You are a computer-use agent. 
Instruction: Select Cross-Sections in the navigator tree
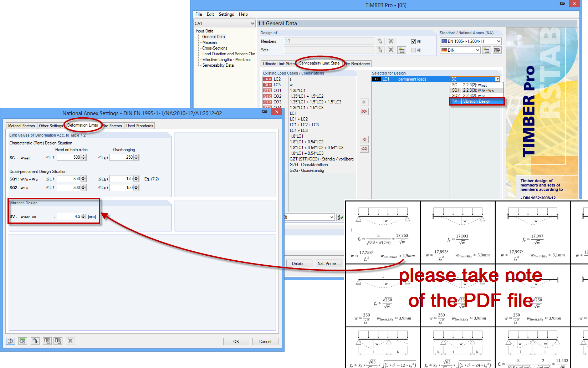215,48
